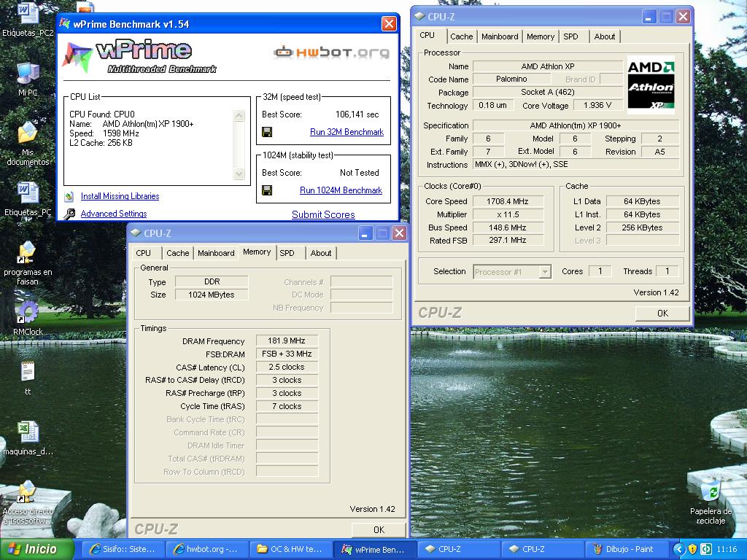Click the Submit Scores link
The width and height of the screenshot is (747, 560).
(x=323, y=215)
